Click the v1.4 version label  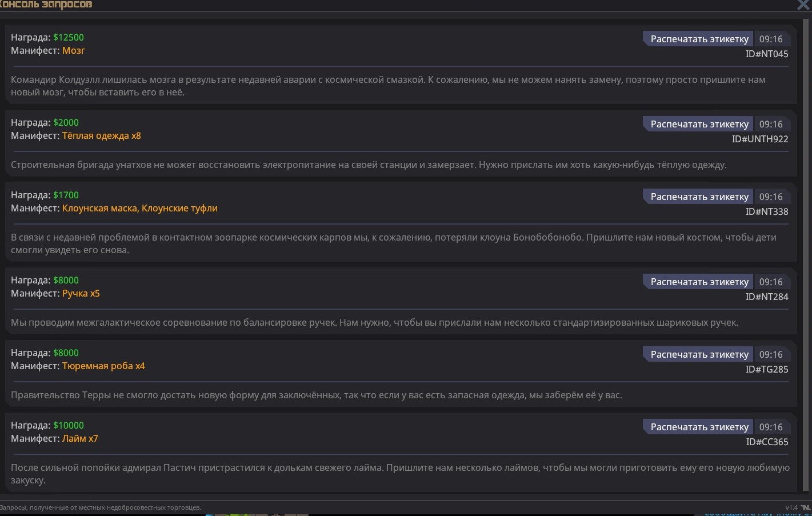(791, 507)
